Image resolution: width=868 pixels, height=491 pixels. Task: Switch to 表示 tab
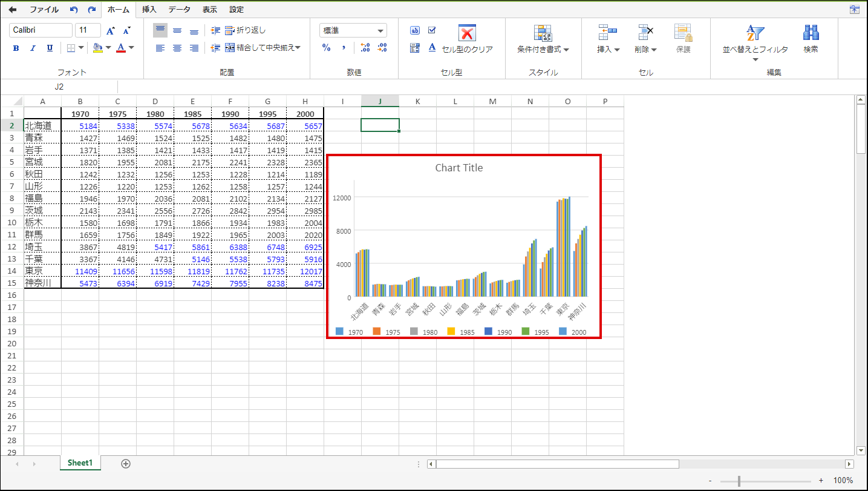pyautogui.click(x=210, y=10)
